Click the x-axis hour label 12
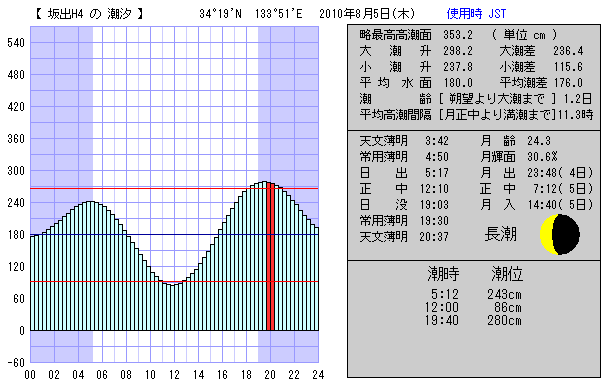This screenshot has width=610, height=385. point(174,375)
